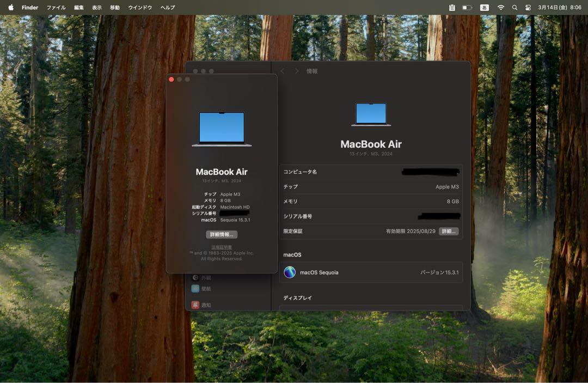
Task: Open the 表示 menu
Action: click(97, 8)
